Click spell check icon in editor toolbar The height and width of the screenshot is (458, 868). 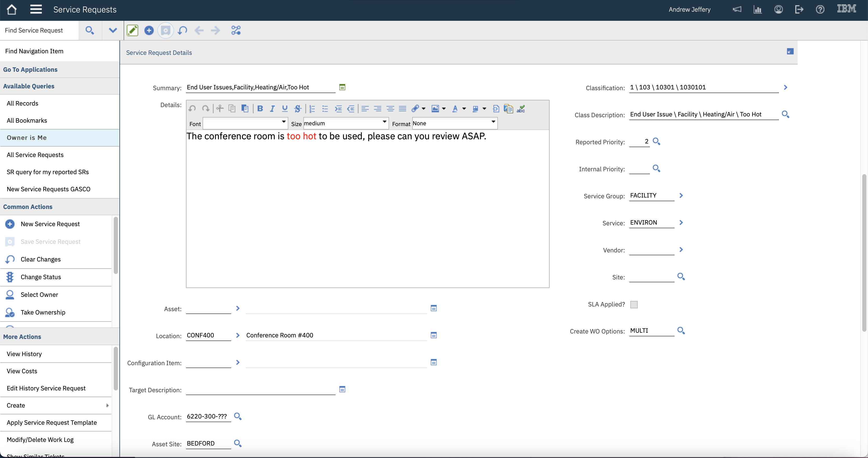[x=520, y=109]
